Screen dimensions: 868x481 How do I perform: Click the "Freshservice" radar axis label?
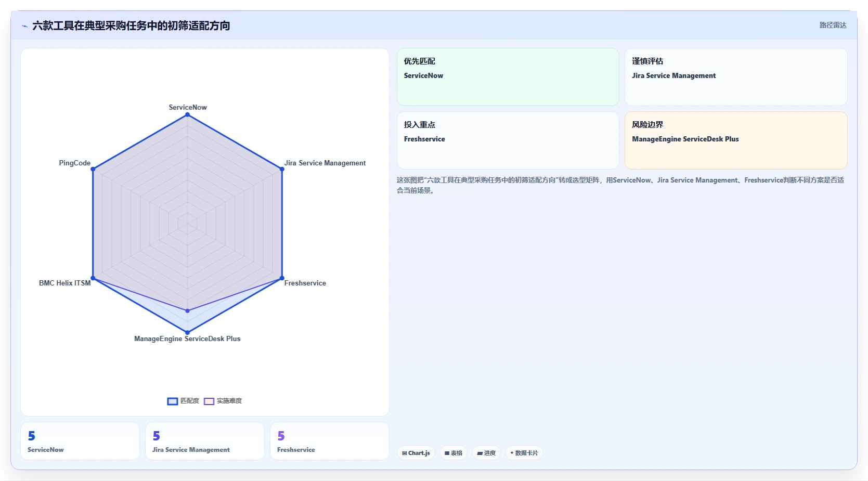click(x=305, y=283)
